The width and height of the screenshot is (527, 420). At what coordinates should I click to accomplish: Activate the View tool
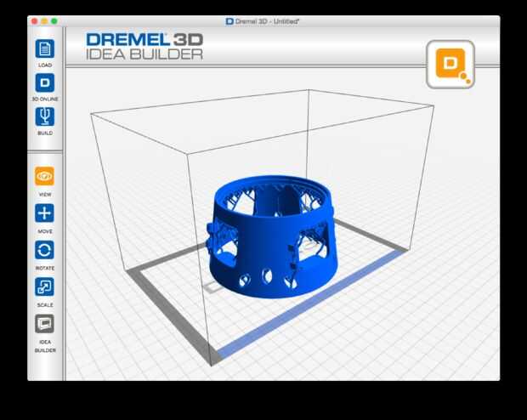coord(45,176)
